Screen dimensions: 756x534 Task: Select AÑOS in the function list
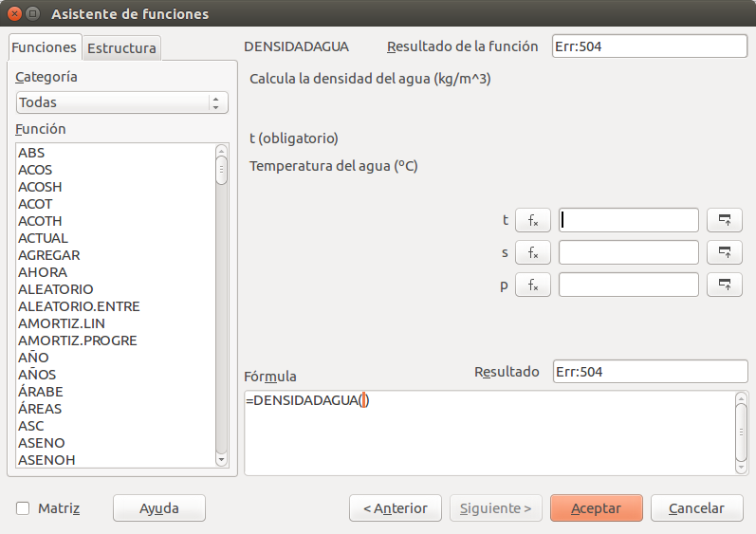click(116, 375)
